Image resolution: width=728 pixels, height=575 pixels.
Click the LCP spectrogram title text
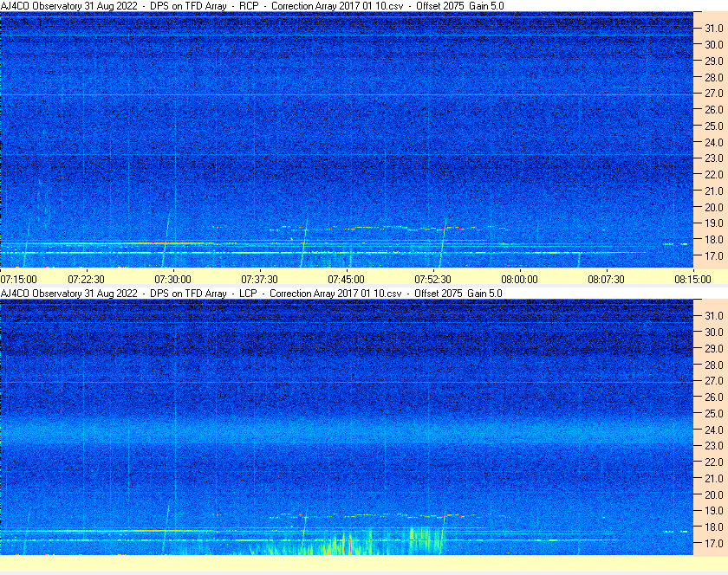click(251, 294)
